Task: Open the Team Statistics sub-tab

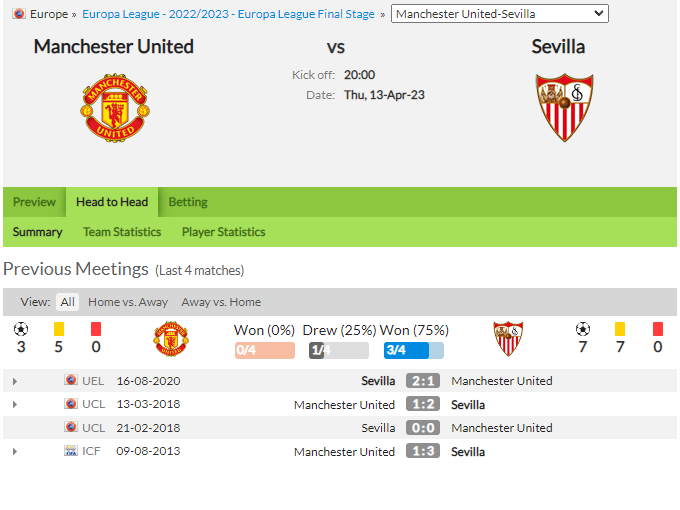Action: coord(122,232)
